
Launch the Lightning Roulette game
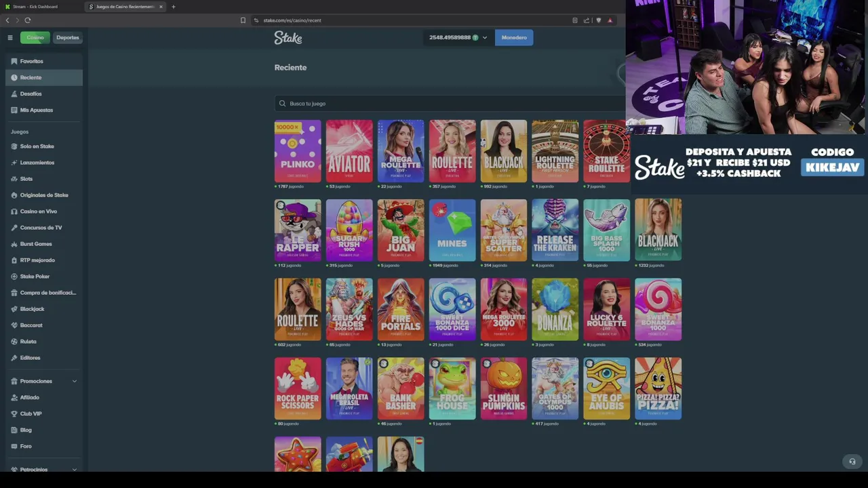(x=555, y=151)
